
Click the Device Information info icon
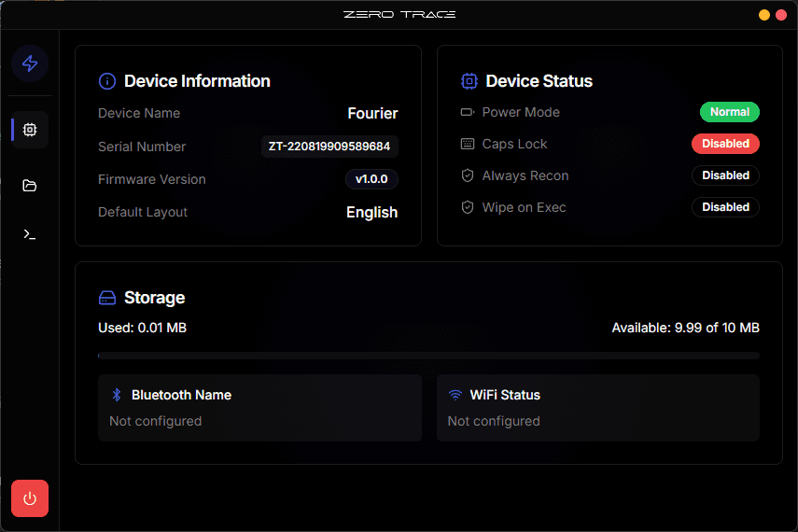107,81
